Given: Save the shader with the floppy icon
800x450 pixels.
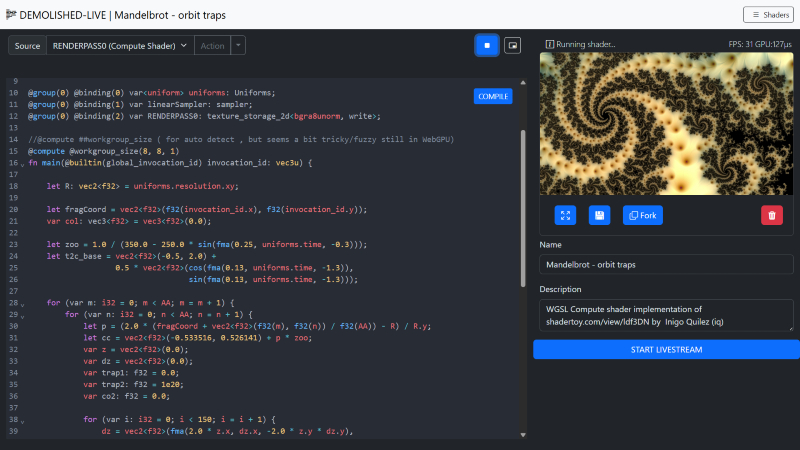Looking at the screenshot, I should (599, 215).
